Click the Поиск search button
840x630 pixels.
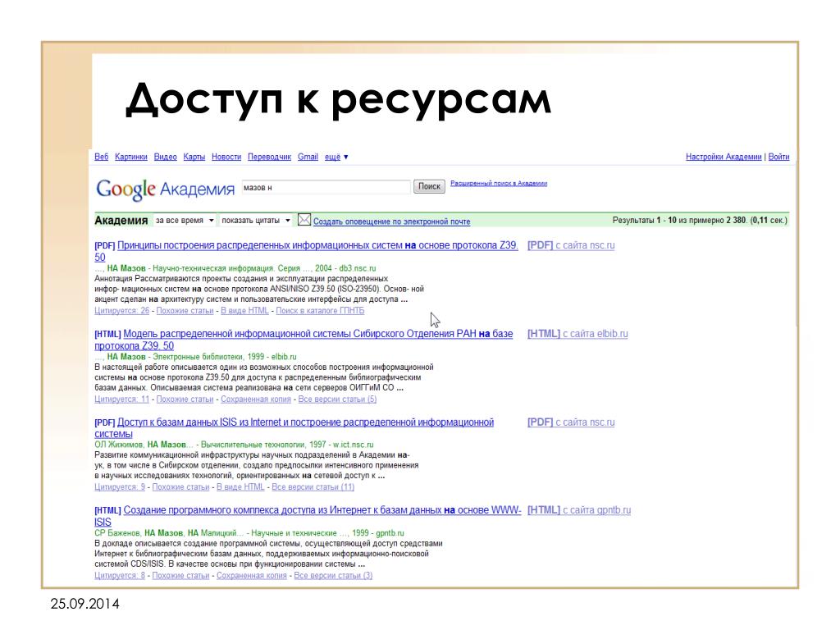coord(428,186)
